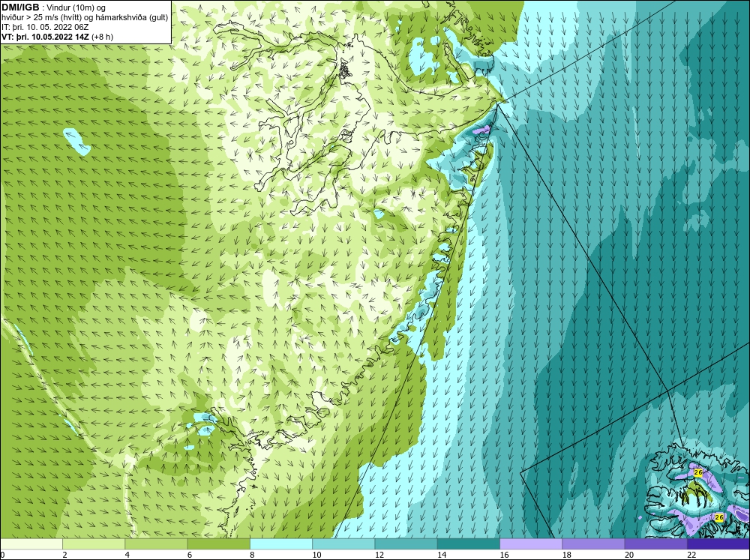Click the '10' label on the wind scale

pos(316,555)
